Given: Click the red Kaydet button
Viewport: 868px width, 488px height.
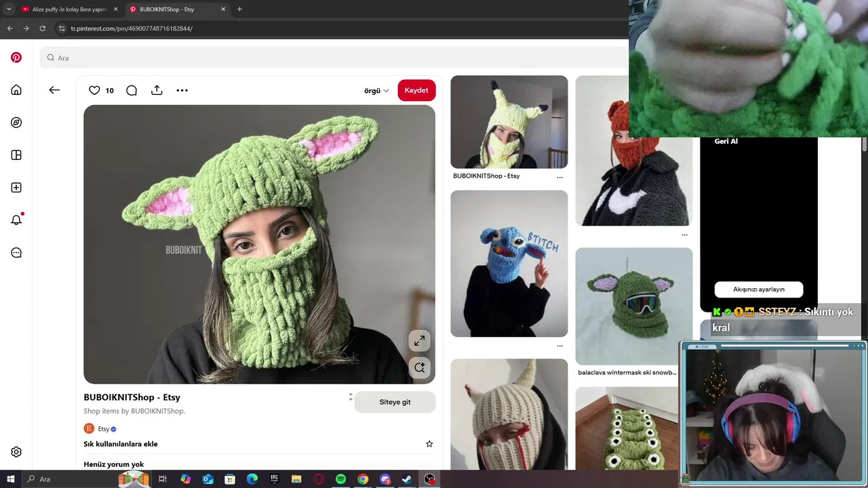Looking at the screenshot, I should point(416,90).
